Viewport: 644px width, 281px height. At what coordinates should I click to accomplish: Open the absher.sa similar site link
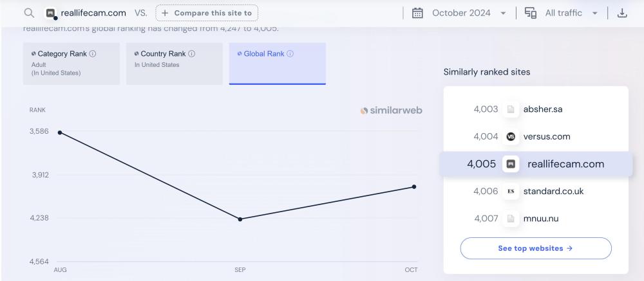pyautogui.click(x=543, y=109)
